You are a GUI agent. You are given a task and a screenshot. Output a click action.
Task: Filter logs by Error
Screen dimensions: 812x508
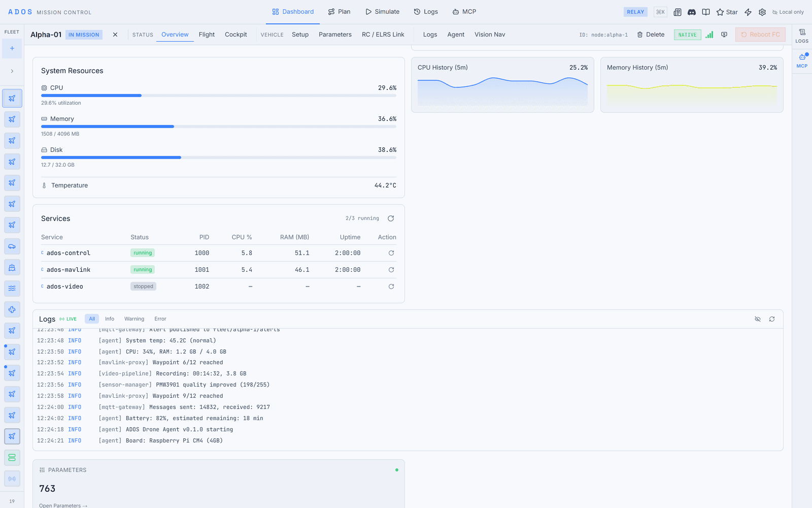[x=160, y=319]
